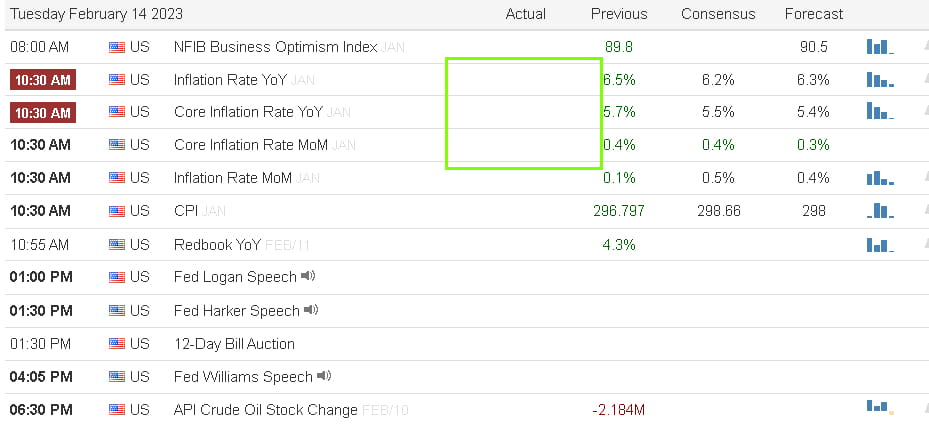Open the Core Inflation Rate YoY bar chart

click(879, 112)
